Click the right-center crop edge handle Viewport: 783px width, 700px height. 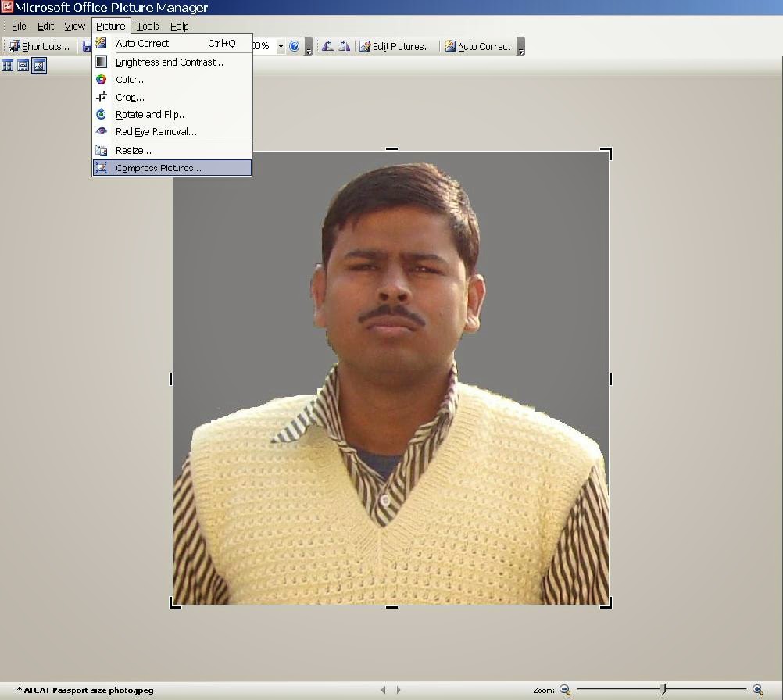pos(610,379)
